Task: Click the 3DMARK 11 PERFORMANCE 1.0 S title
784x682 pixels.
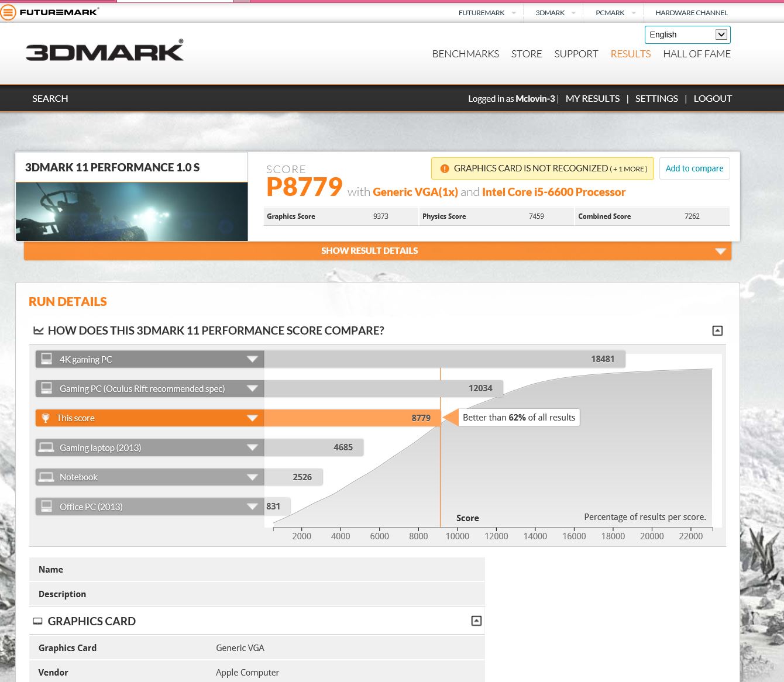Action: 112,168
